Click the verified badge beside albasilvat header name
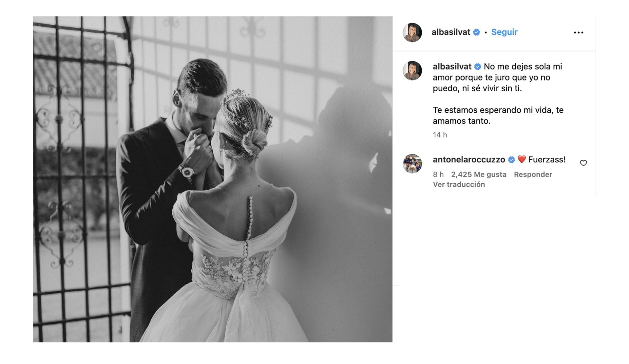The width and height of the screenshot is (629, 364). click(477, 32)
